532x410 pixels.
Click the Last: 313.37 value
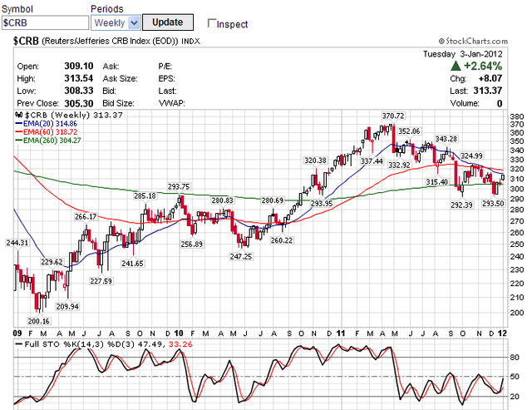[488, 91]
